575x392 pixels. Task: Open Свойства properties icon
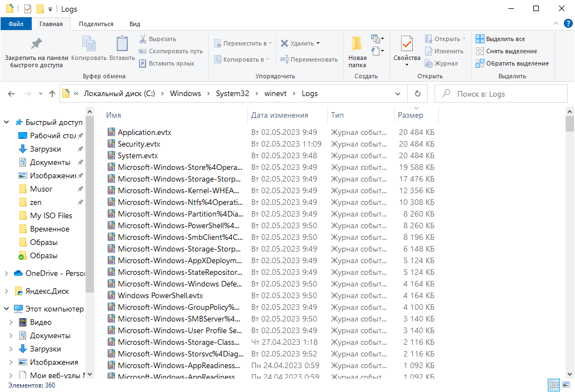click(407, 44)
